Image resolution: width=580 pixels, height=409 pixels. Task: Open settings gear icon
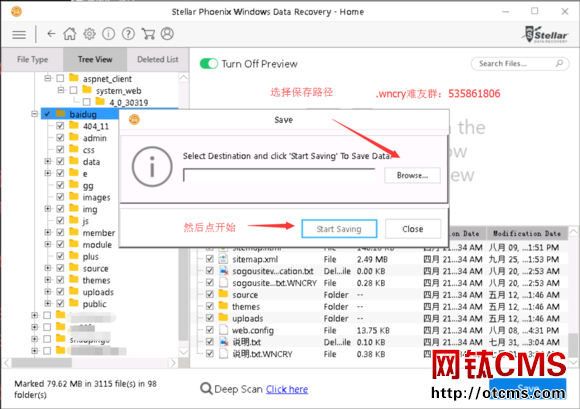(89, 34)
